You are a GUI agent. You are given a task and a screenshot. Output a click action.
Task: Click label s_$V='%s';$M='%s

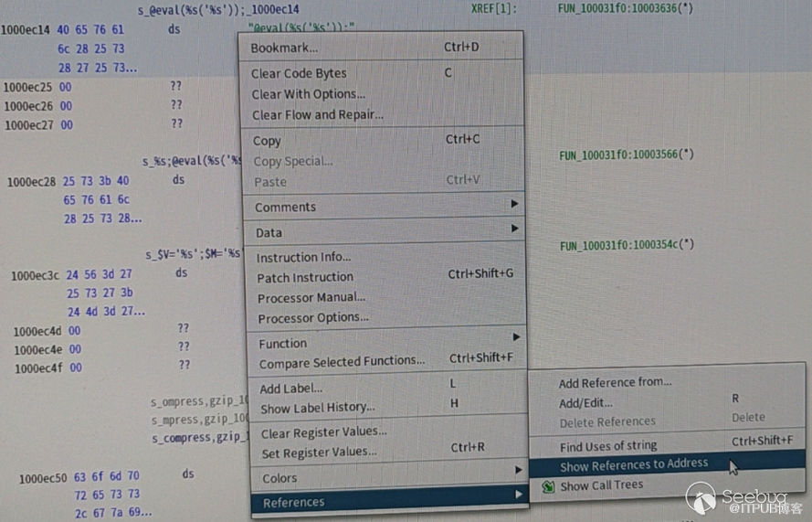coord(193,254)
